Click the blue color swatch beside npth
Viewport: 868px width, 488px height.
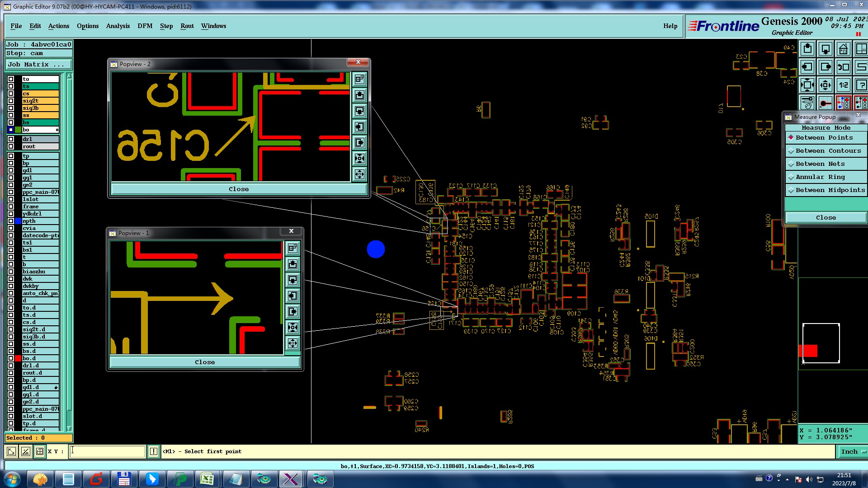[x=18, y=221]
